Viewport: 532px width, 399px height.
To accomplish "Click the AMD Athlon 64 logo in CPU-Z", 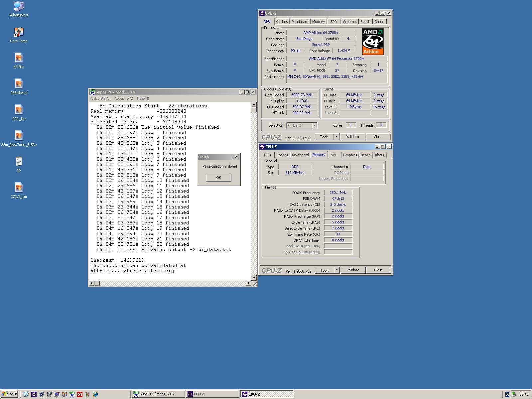I will point(373,42).
